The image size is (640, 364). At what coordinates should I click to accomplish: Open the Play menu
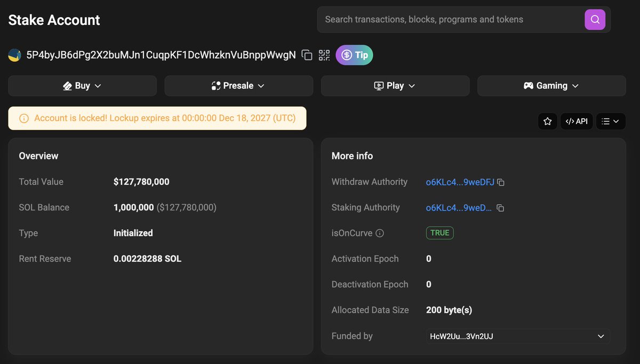tap(395, 85)
